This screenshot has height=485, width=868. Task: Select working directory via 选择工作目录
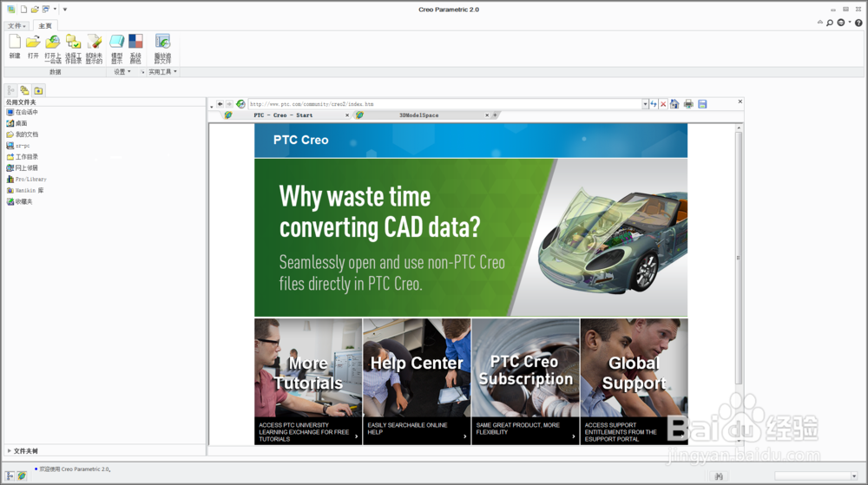[73, 49]
